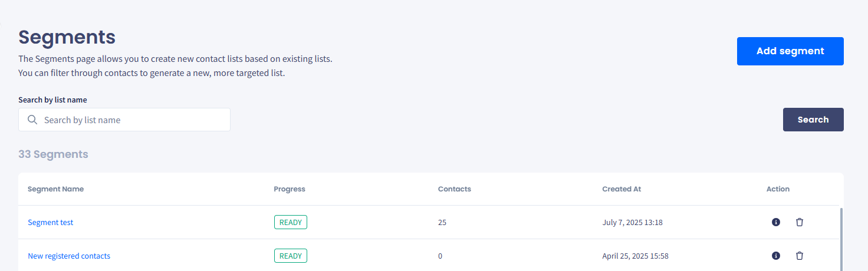Click the Created At column header
The image size is (868, 271).
622,189
